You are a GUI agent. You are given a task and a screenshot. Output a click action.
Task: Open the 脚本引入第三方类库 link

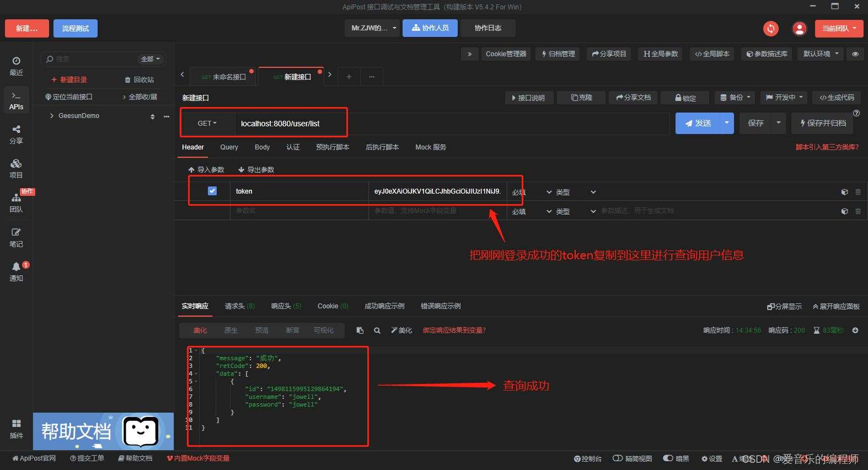pos(827,147)
